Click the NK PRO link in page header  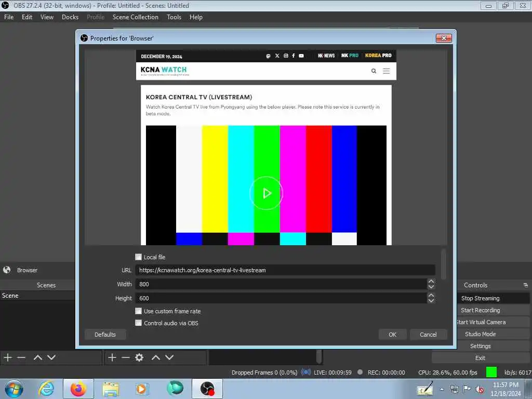point(350,55)
